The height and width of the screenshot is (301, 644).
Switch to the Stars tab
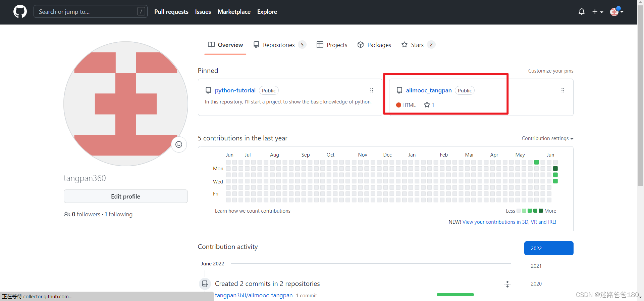(418, 45)
